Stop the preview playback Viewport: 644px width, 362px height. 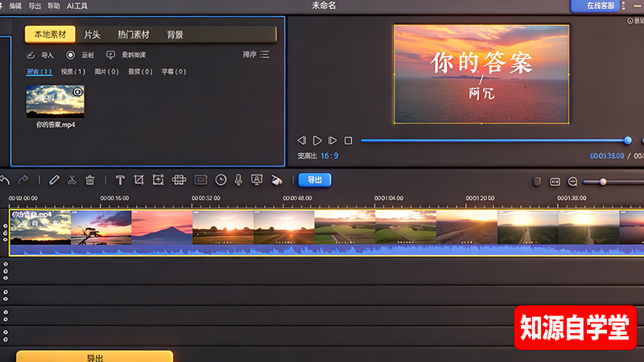pyautogui.click(x=349, y=140)
